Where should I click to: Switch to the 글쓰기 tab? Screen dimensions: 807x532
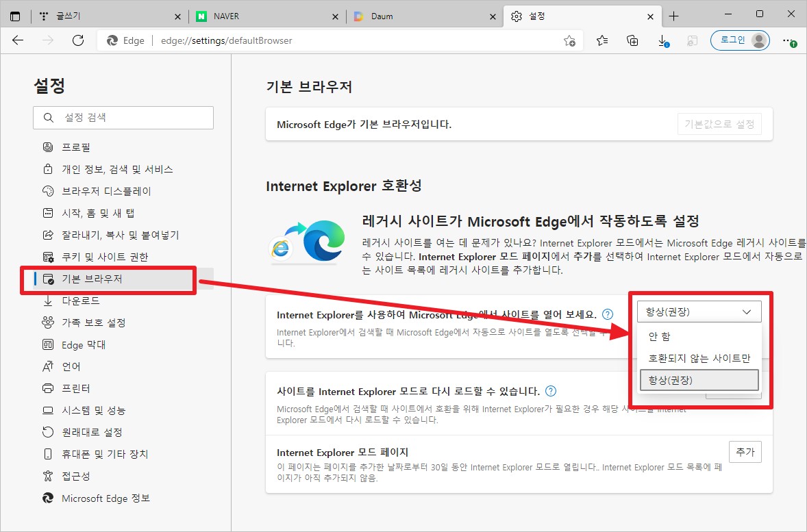(110, 16)
